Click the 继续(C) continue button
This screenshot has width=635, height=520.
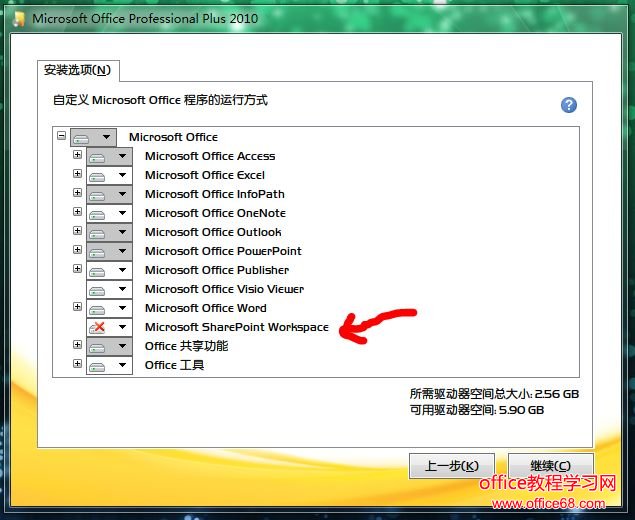(x=551, y=466)
